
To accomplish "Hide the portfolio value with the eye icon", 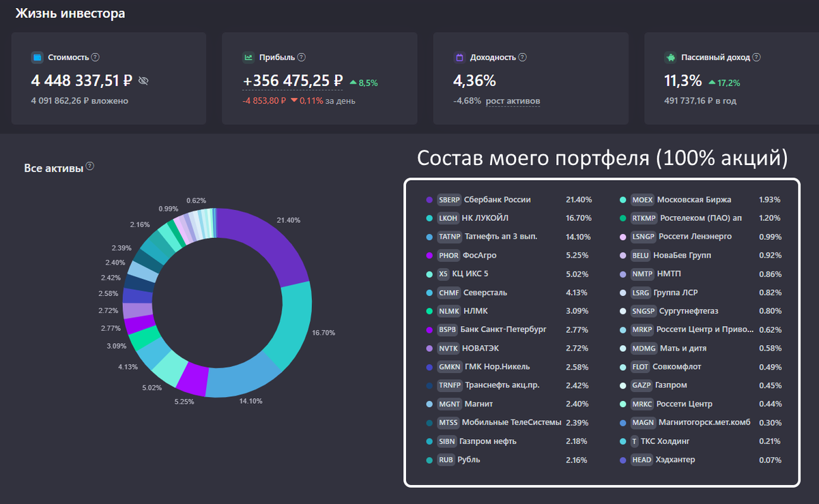I will 143,81.
